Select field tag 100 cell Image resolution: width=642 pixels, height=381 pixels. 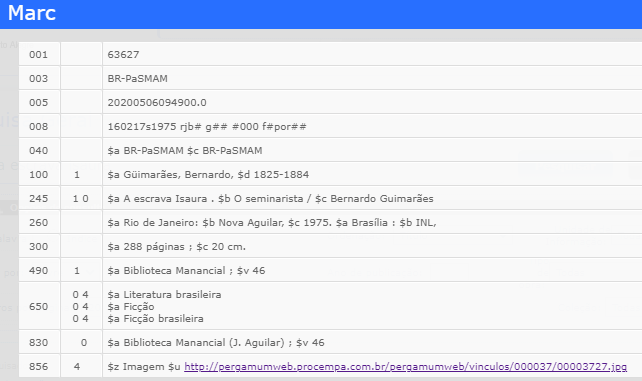pyautogui.click(x=38, y=174)
